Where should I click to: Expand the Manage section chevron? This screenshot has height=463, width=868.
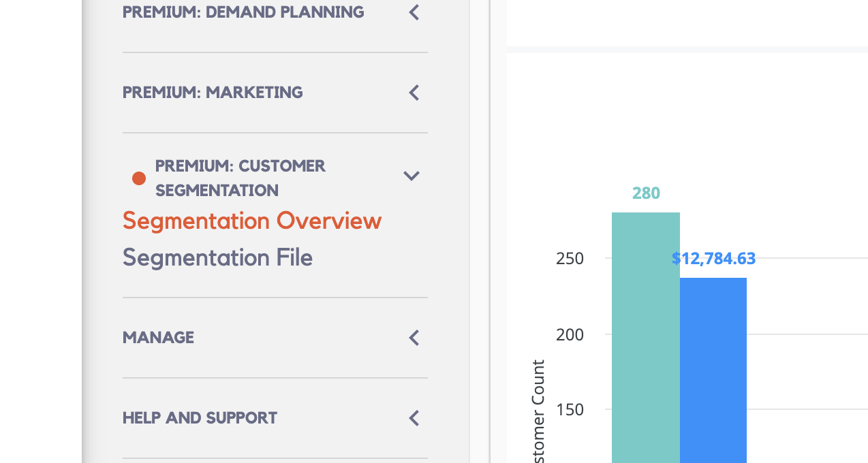[x=414, y=338]
